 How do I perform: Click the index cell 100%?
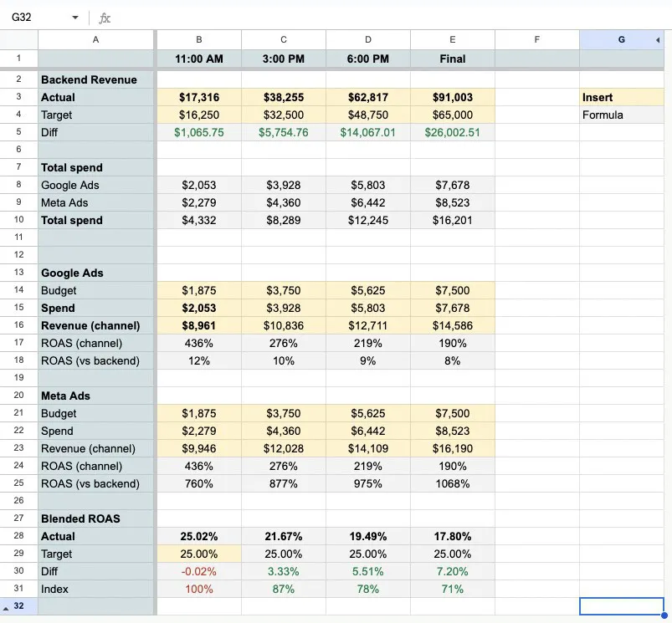tap(199, 589)
